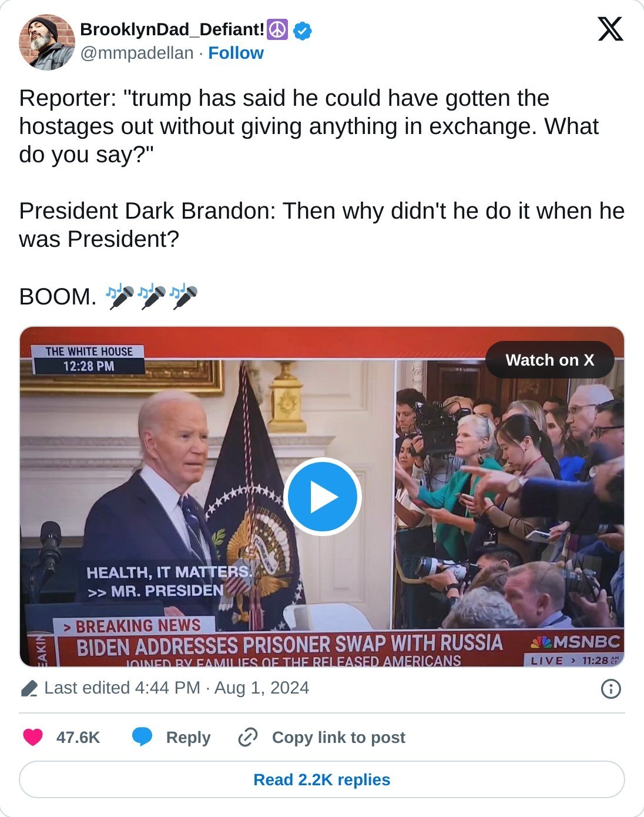This screenshot has width=644, height=817.
Task: Play the embedded MSNBC video
Action: 322,497
